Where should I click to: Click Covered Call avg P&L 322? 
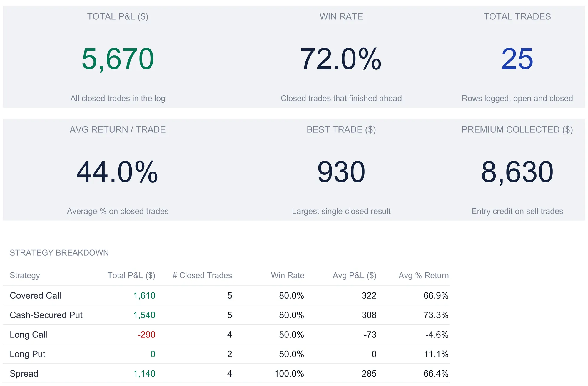coord(369,295)
